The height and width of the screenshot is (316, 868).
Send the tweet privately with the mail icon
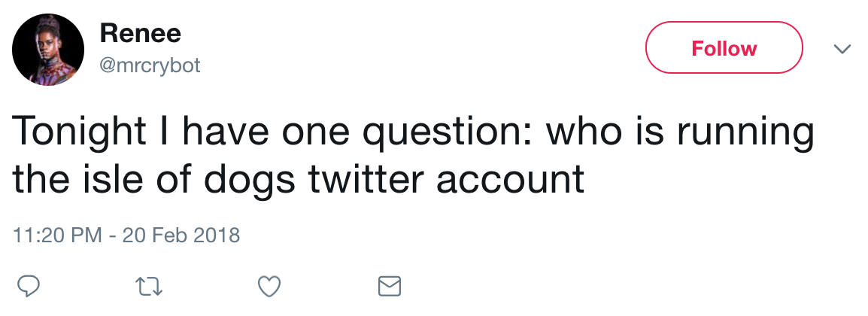(389, 287)
